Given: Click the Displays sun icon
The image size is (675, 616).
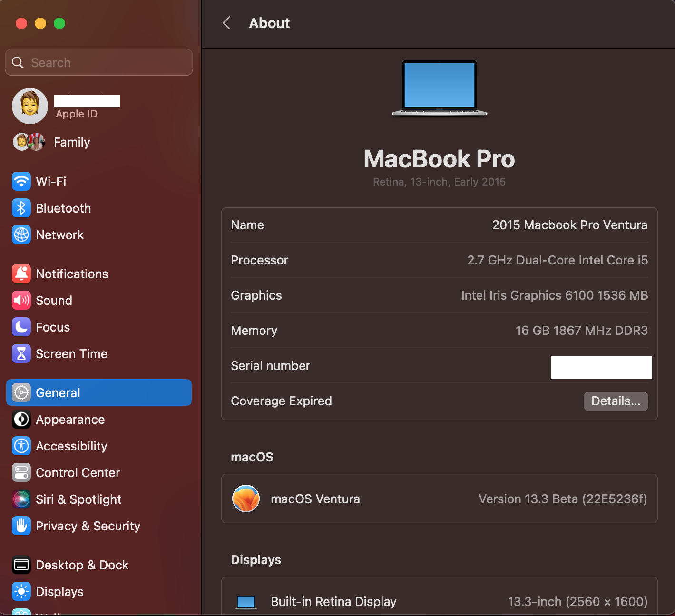Looking at the screenshot, I should (21, 591).
